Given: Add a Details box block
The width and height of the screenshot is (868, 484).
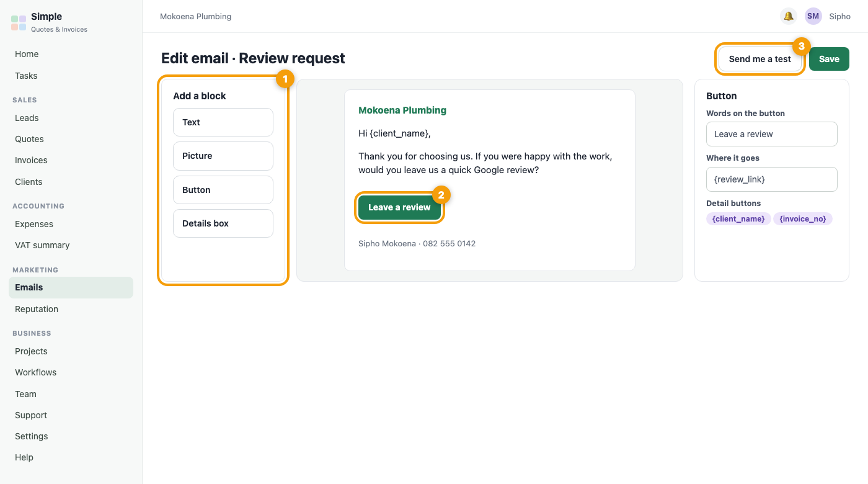Looking at the screenshot, I should [x=223, y=223].
